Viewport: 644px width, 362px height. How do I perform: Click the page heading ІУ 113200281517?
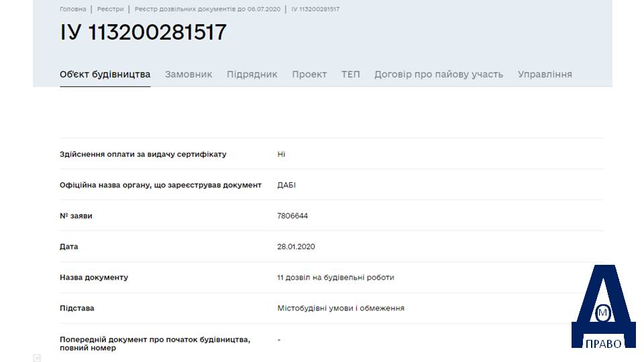143,32
